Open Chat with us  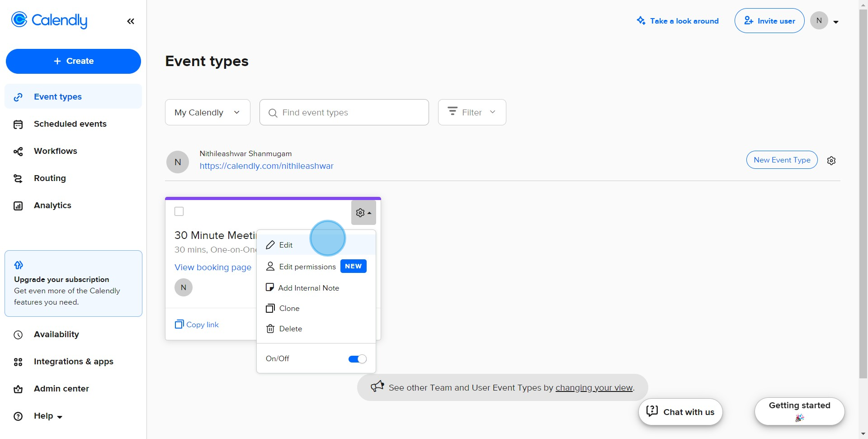(680, 412)
